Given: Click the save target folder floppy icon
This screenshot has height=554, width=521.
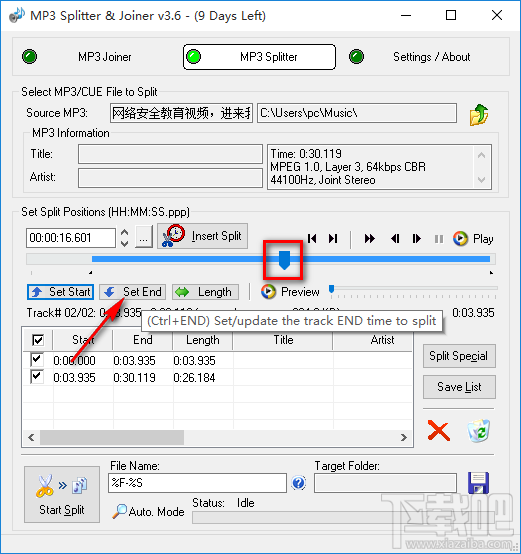Looking at the screenshot, I should coord(478,483).
